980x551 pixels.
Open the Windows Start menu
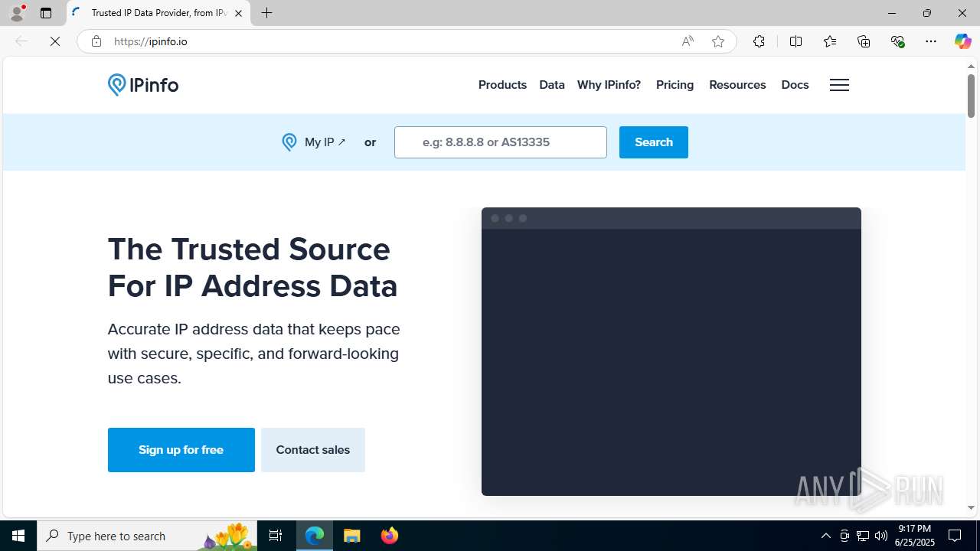[18, 536]
